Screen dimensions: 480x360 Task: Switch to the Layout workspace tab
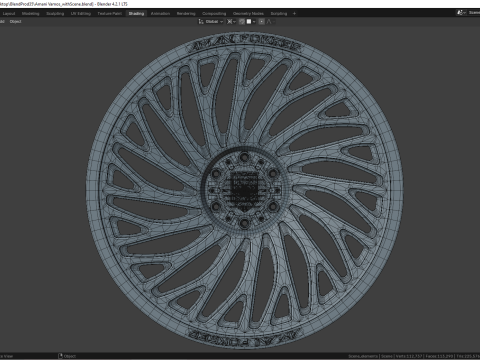9,14
